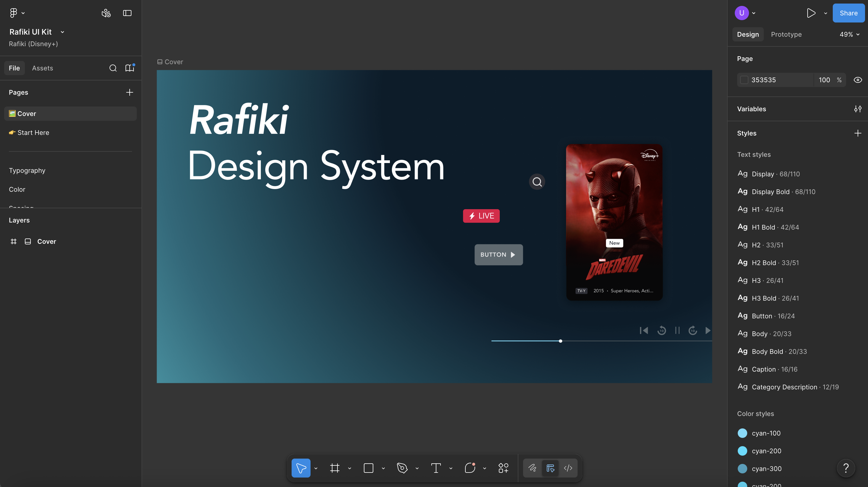868x487 pixels.
Task: Open the Actions components tool
Action: 503,468
